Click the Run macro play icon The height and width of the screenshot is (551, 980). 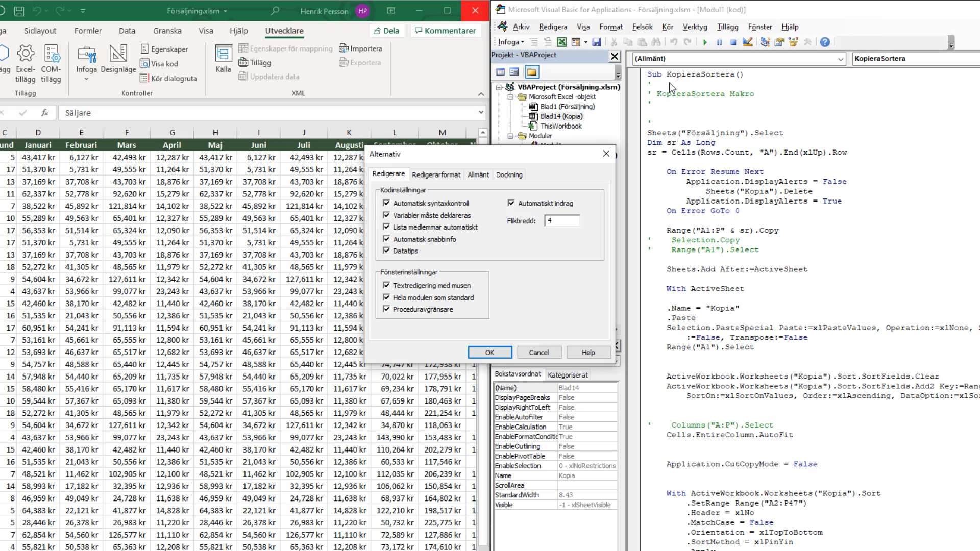point(705,42)
